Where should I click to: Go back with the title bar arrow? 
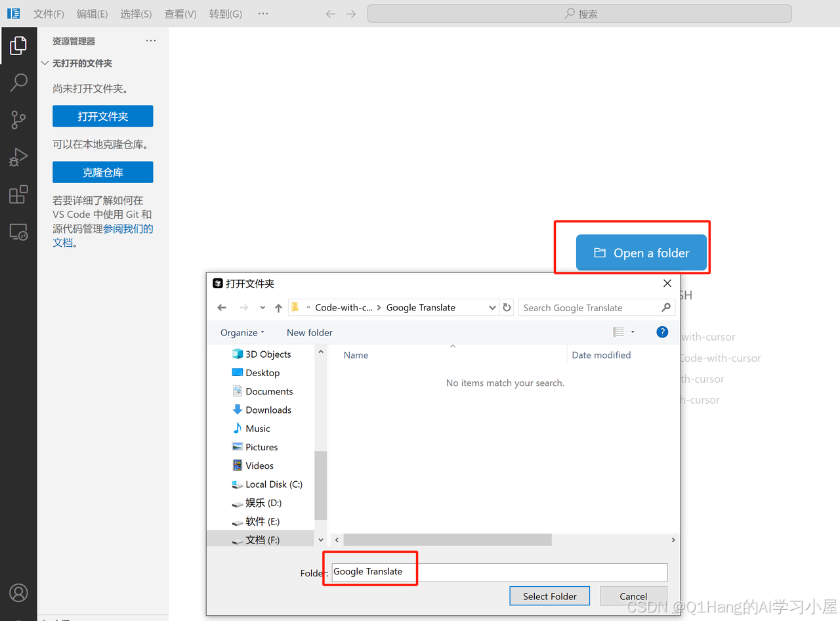[x=331, y=14]
